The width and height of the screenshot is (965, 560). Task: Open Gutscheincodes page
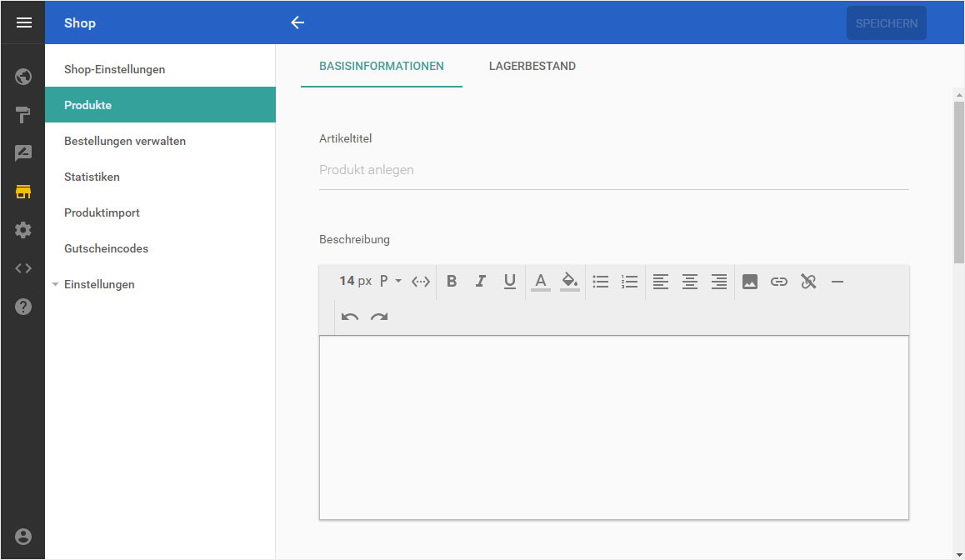(160, 248)
